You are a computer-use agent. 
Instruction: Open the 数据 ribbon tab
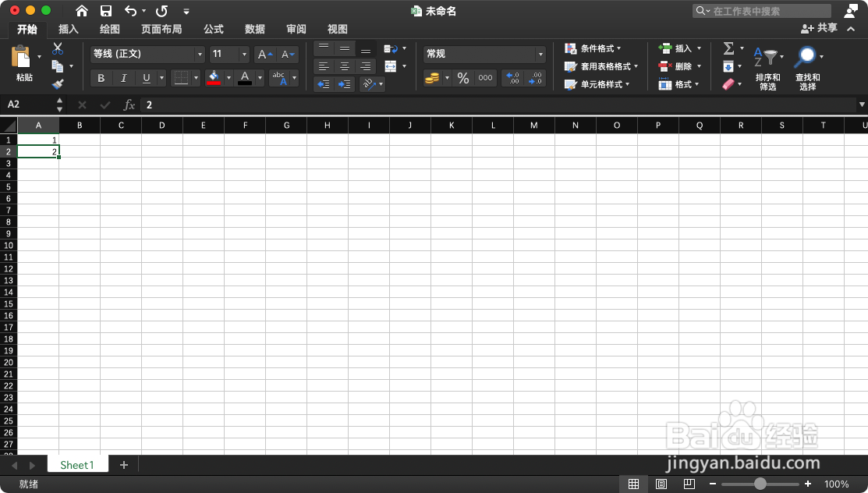(x=255, y=29)
